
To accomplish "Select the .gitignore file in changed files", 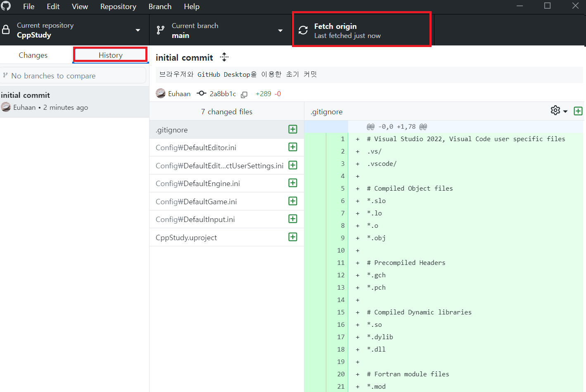I will coord(227,130).
